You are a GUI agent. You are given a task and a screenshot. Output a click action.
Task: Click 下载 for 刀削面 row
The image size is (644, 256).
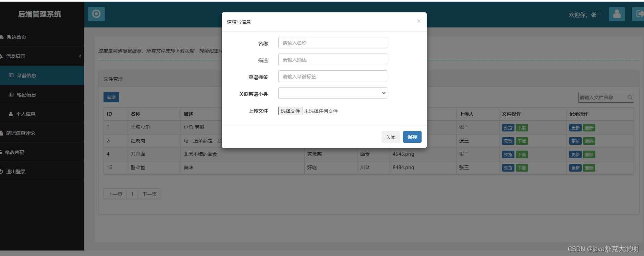point(522,154)
